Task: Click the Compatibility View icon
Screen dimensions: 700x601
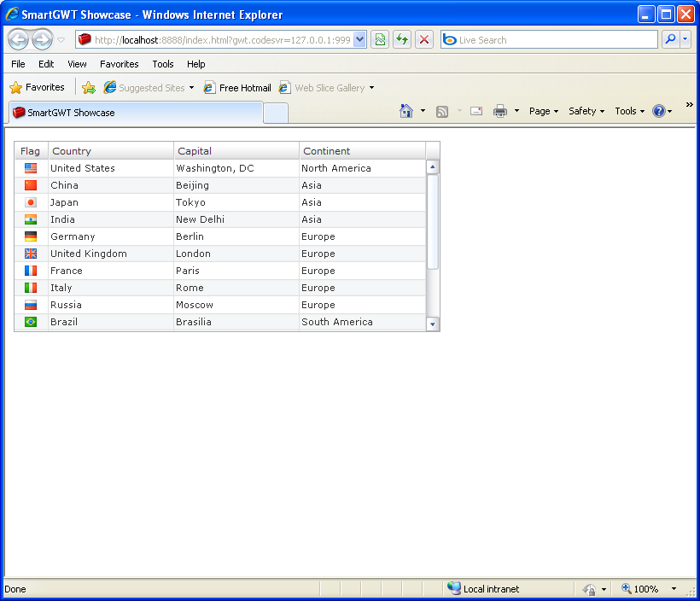Action: tap(380, 40)
